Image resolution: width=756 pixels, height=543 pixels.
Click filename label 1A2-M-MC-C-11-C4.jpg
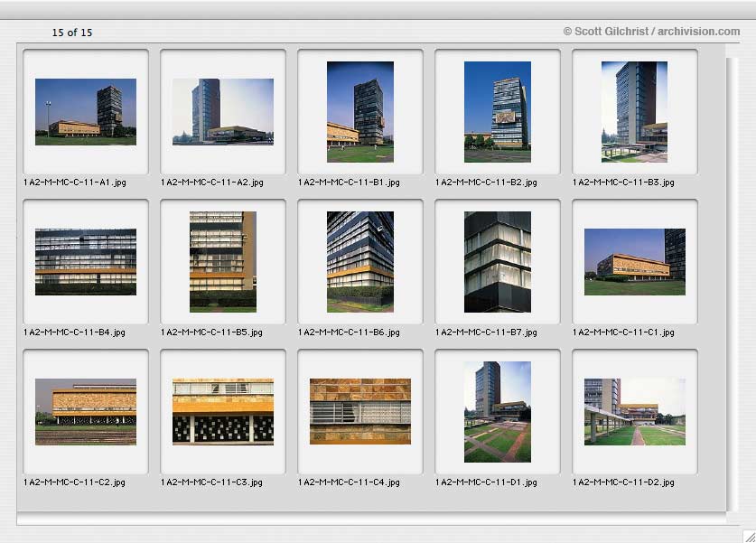(349, 482)
